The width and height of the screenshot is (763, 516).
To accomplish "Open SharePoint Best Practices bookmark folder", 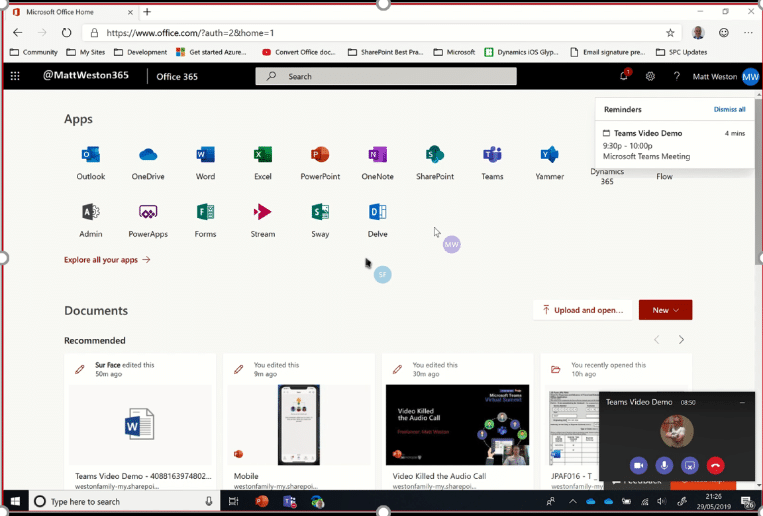I will (385, 52).
